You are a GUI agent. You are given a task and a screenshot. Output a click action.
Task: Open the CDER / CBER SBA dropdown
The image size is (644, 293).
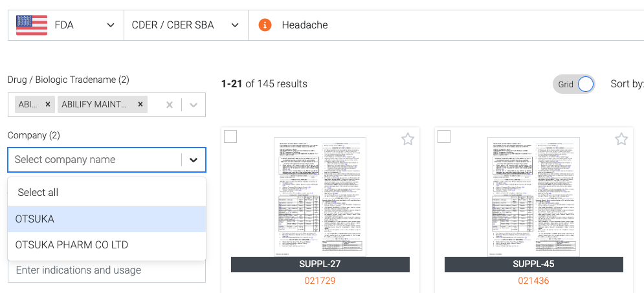tap(186, 25)
